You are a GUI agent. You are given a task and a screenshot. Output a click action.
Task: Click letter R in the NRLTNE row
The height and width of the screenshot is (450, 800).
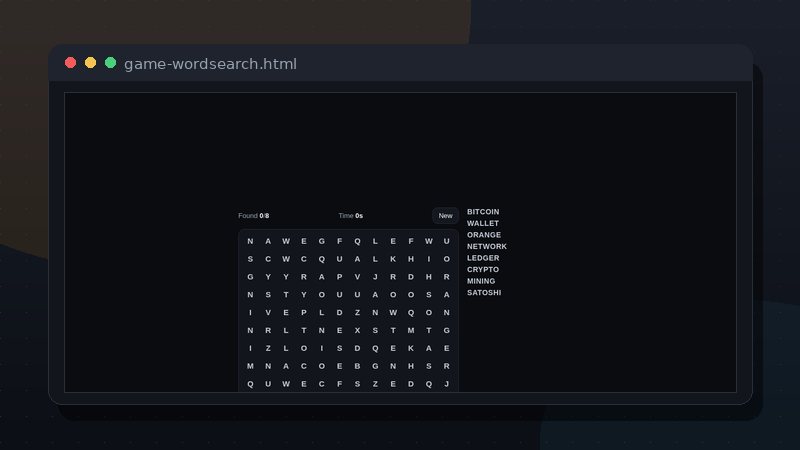(x=268, y=331)
